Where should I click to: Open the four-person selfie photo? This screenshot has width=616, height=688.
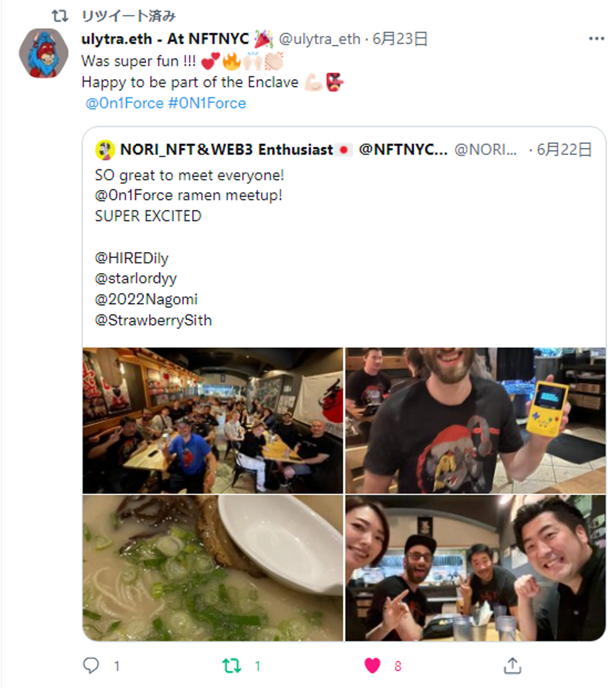(x=475, y=568)
